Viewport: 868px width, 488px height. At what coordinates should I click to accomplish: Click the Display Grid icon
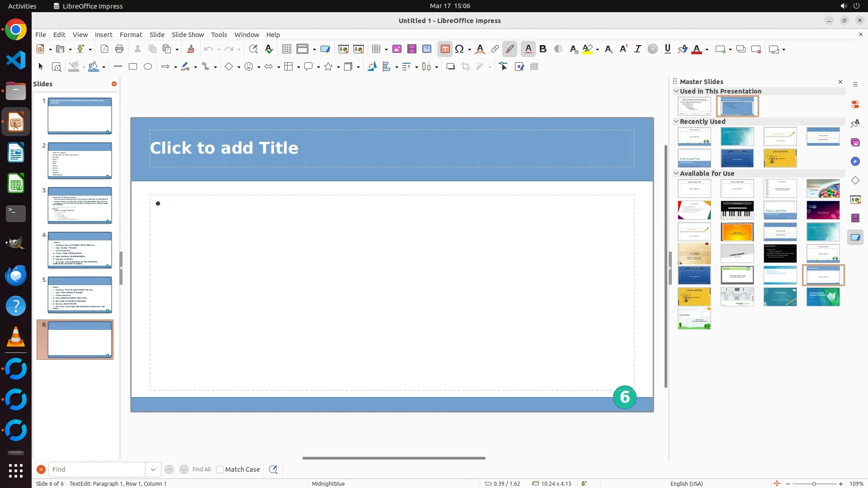pyautogui.click(x=287, y=49)
